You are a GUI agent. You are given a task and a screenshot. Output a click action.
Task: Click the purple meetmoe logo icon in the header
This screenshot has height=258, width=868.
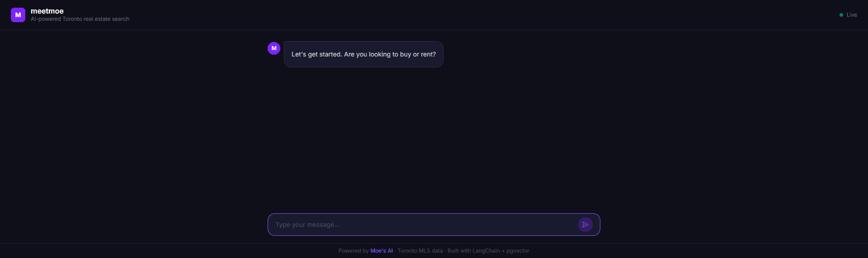coord(18,15)
